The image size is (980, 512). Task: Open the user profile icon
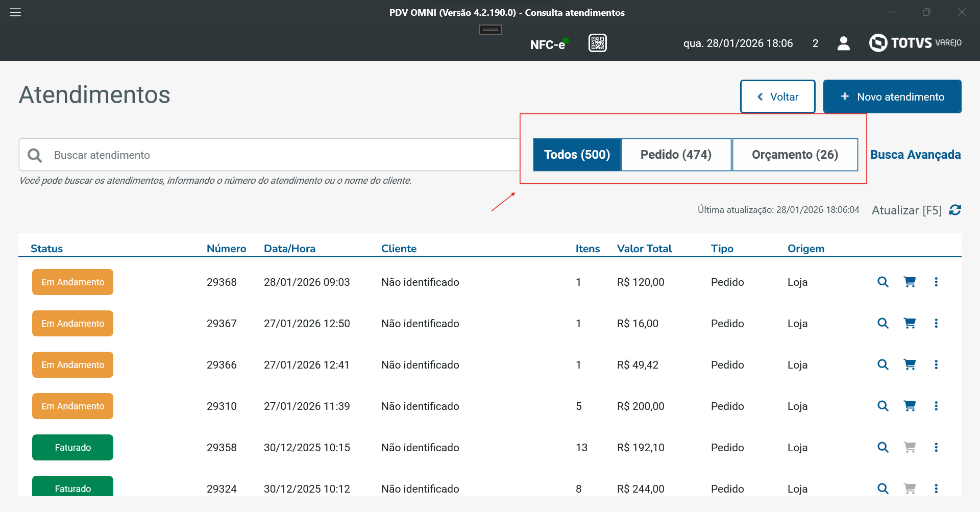(844, 43)
